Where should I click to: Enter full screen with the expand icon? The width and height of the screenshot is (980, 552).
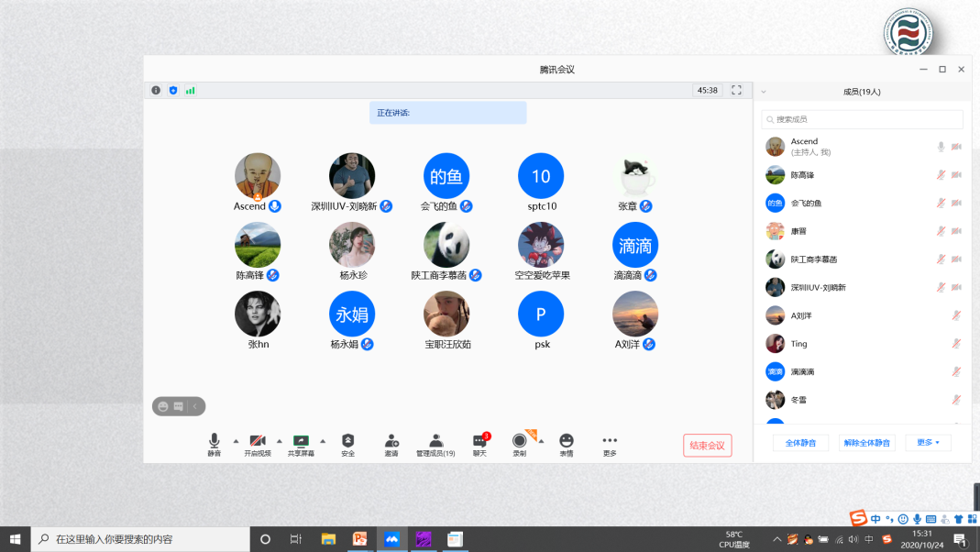click(736, 91)
